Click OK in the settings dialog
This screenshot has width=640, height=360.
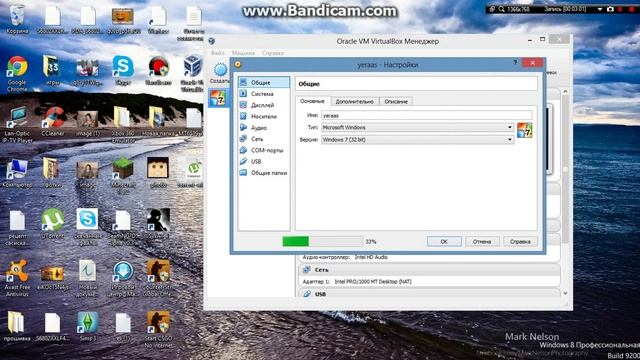pyautogui.click(x=444, y=242)
